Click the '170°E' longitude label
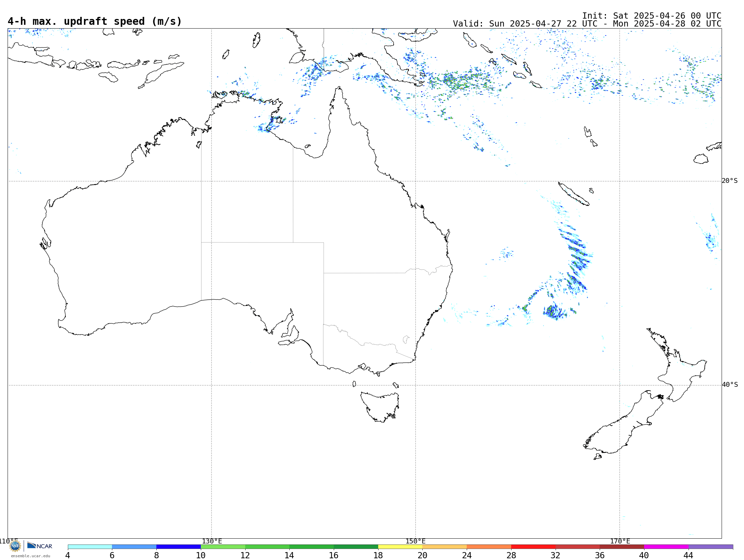 tap(620, 541)
